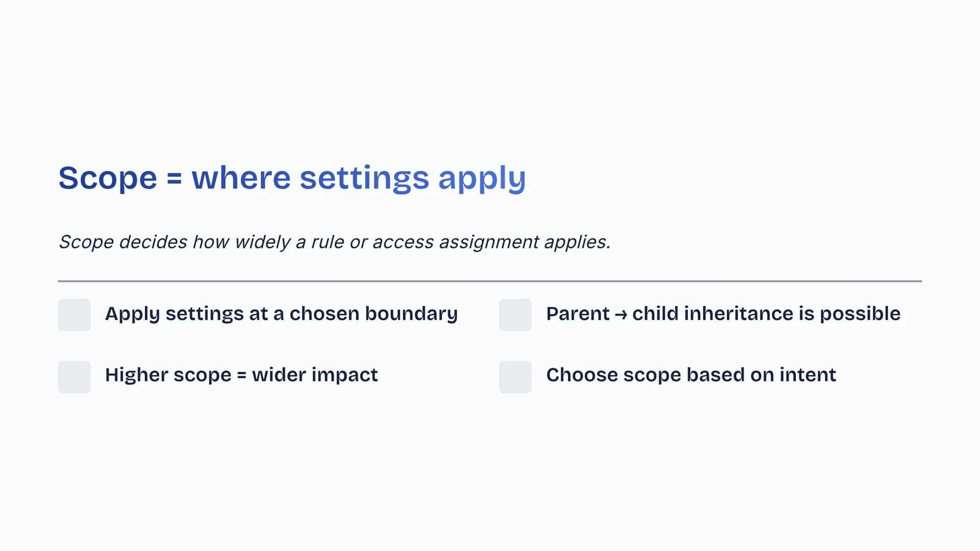This screenshot has width=980, height=551.
Task: Select the words "inheritance is possible"
Action: pos(792,314)
